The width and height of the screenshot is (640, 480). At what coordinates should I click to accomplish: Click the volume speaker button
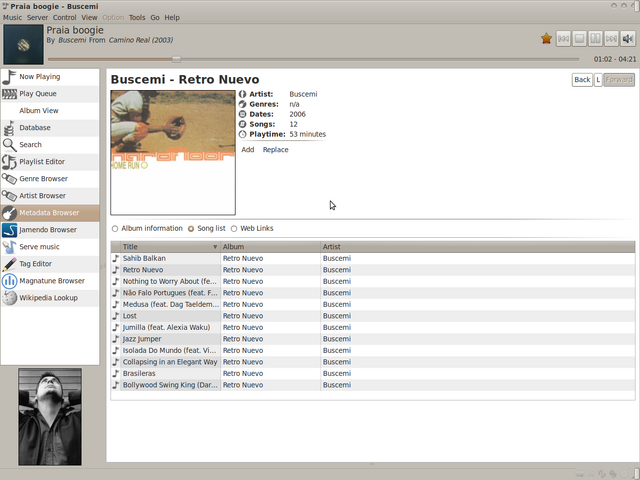(628, 39)
